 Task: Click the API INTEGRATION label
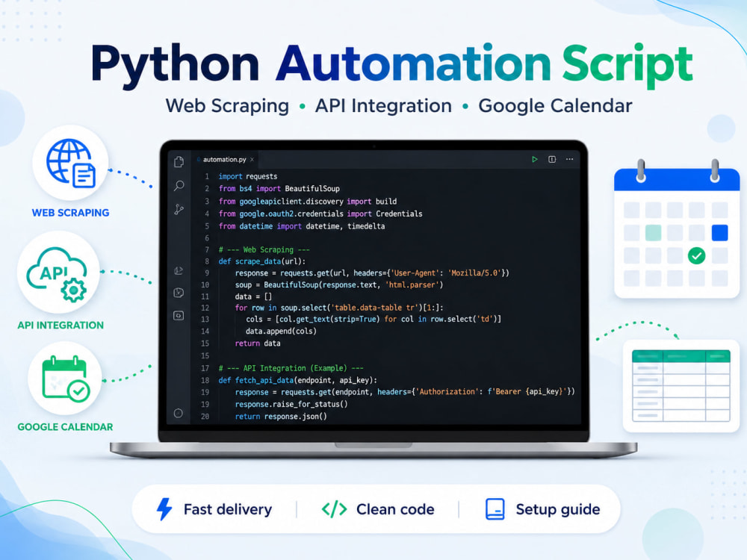coord(61,326)
